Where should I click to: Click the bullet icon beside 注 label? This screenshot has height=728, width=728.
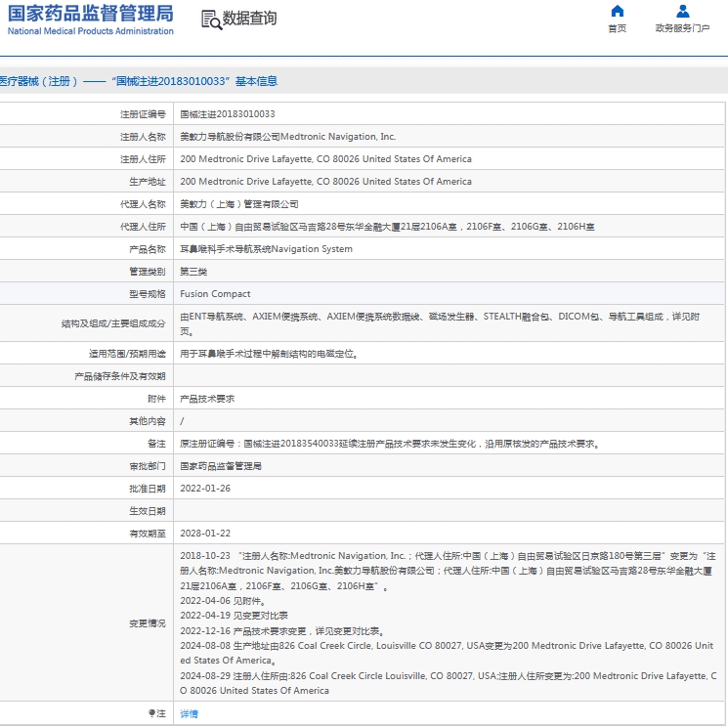(x=151, y=712)
